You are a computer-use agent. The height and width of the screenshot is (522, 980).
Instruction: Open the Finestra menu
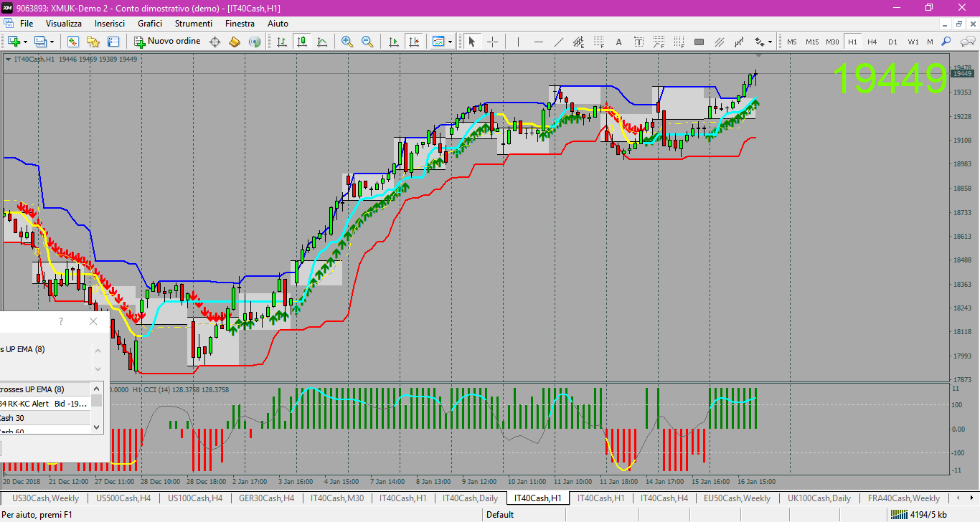(240, 24)
